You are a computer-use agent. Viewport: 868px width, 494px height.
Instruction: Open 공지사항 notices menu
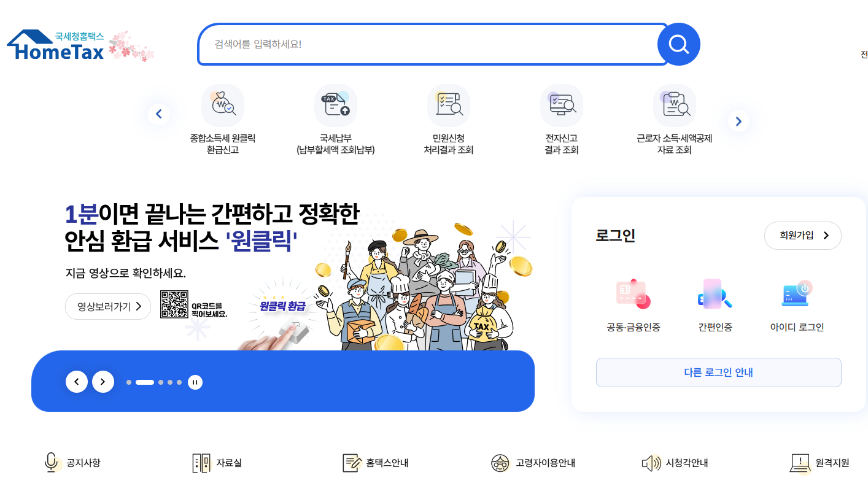click(72, 463)
